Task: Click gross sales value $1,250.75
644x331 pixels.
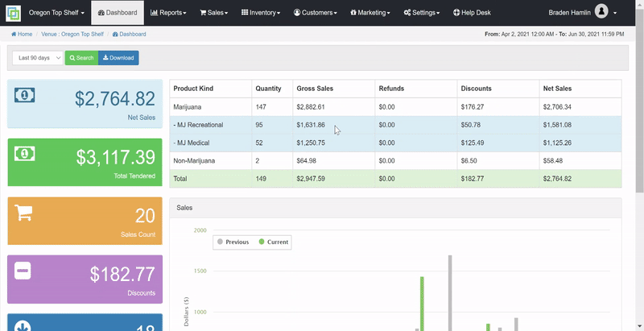Action: [x=311, y=143]
